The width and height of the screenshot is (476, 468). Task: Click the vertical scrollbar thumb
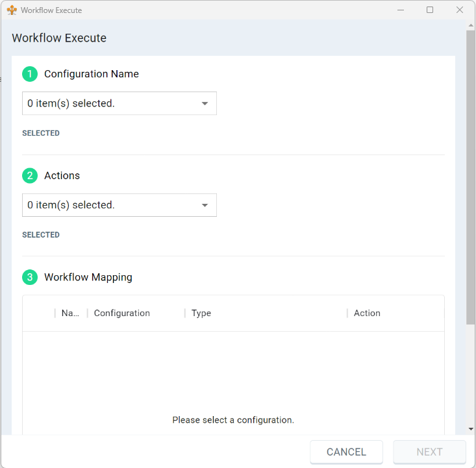(x=470, y=175)
